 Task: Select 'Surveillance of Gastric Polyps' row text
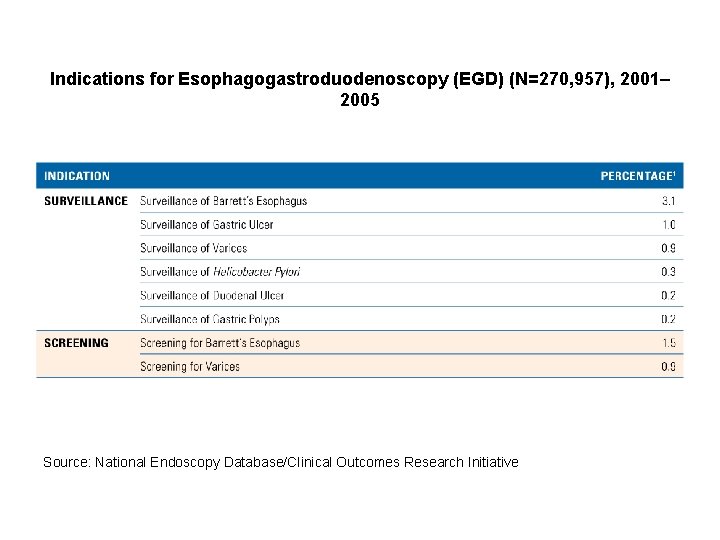pos(210,319)
